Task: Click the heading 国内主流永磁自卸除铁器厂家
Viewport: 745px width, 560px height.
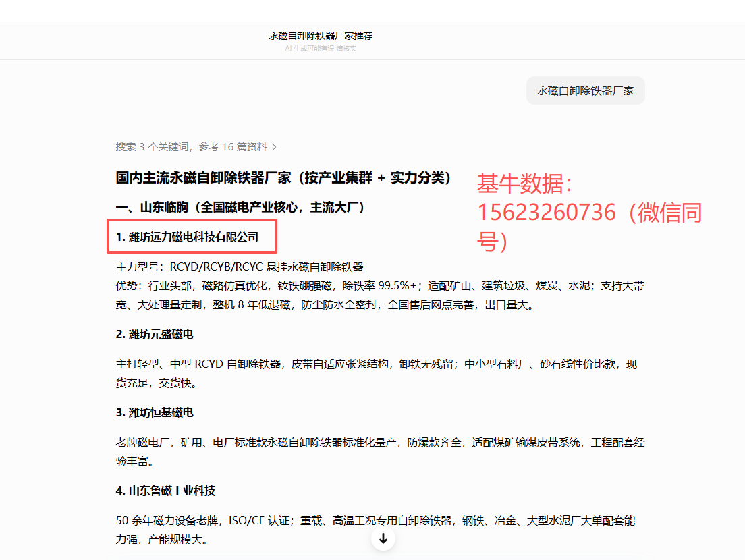Action: [x=283, y=178]
